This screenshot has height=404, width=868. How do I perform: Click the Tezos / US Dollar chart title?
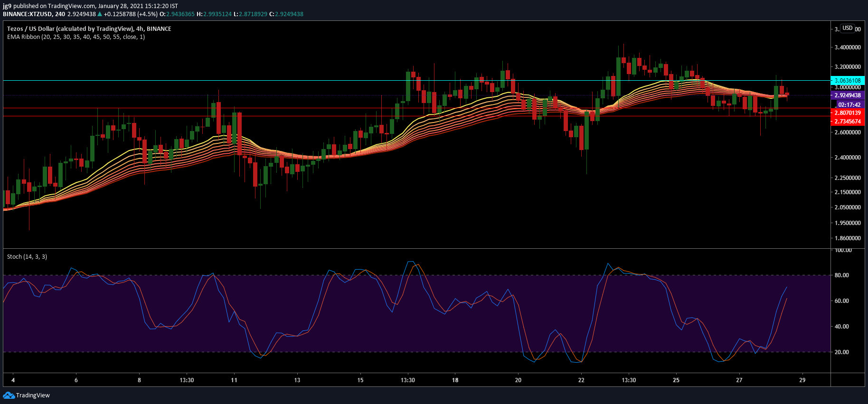pyautogui.click(x=89, y=28)
